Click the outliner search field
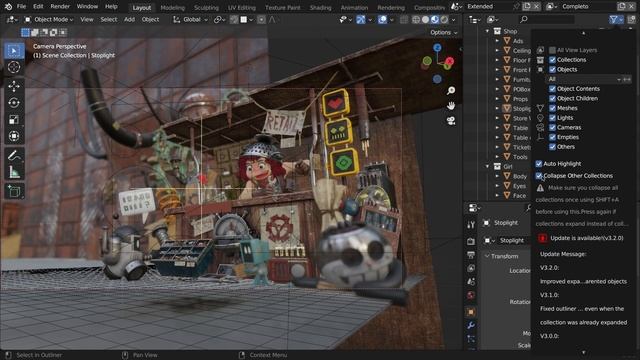This screenshot has width=640, height=360. [x=547, y=19]
